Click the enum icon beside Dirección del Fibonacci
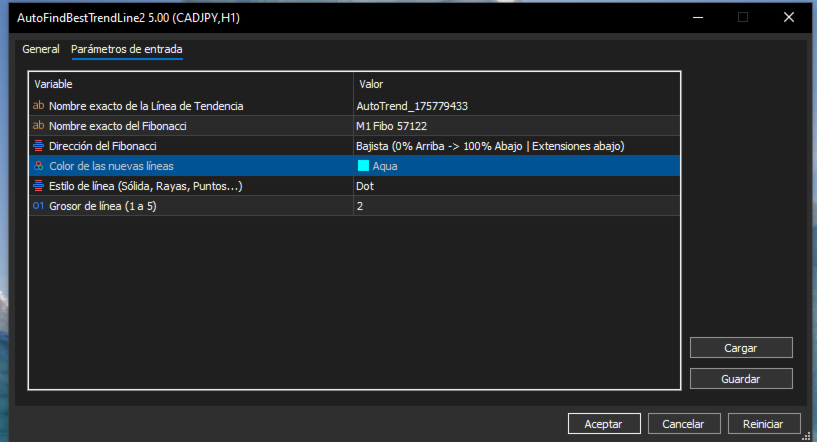The image size is (817, 442). click(x=39, y=146)
